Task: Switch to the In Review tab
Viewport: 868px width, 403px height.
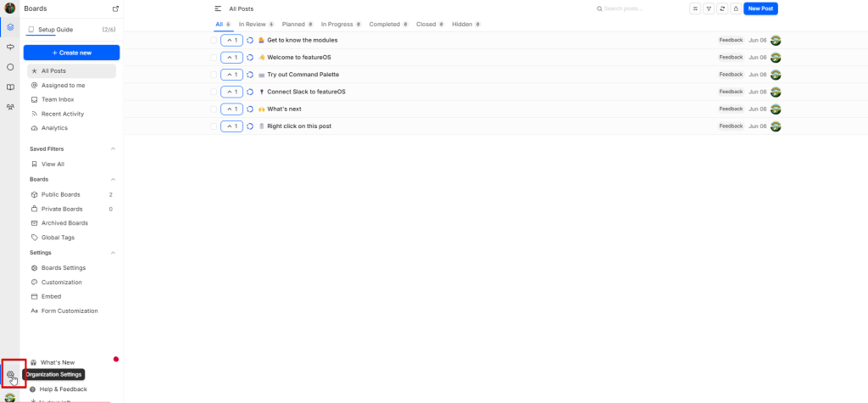Action: (x=254, y=25)
